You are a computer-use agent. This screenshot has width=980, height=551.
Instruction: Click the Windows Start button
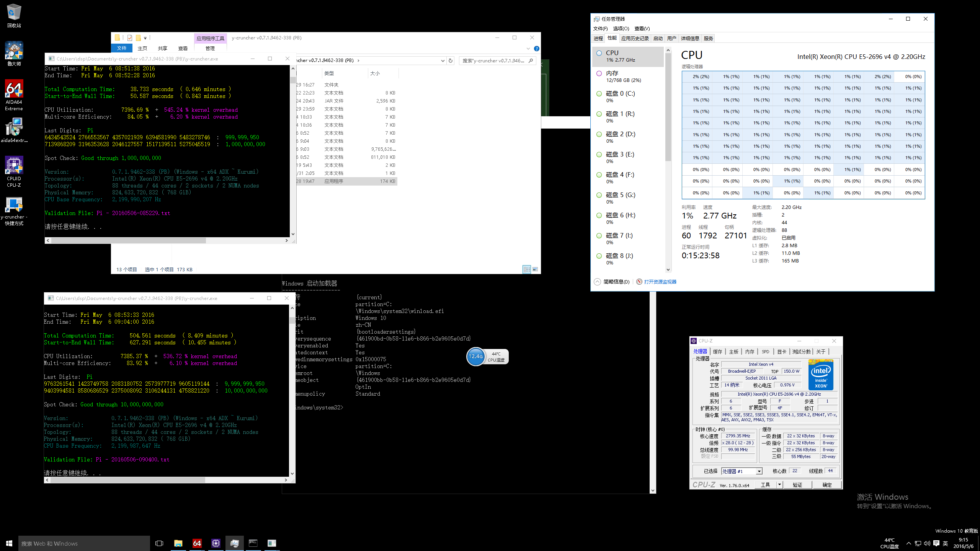pos(9,543)
